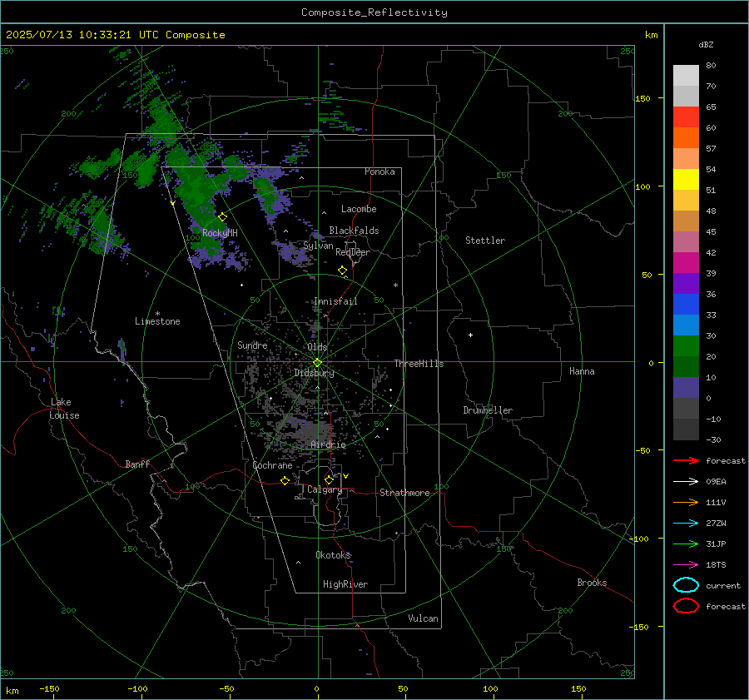Click the Sylvan label on map
The image size is (749, 700).
(318, 246)
